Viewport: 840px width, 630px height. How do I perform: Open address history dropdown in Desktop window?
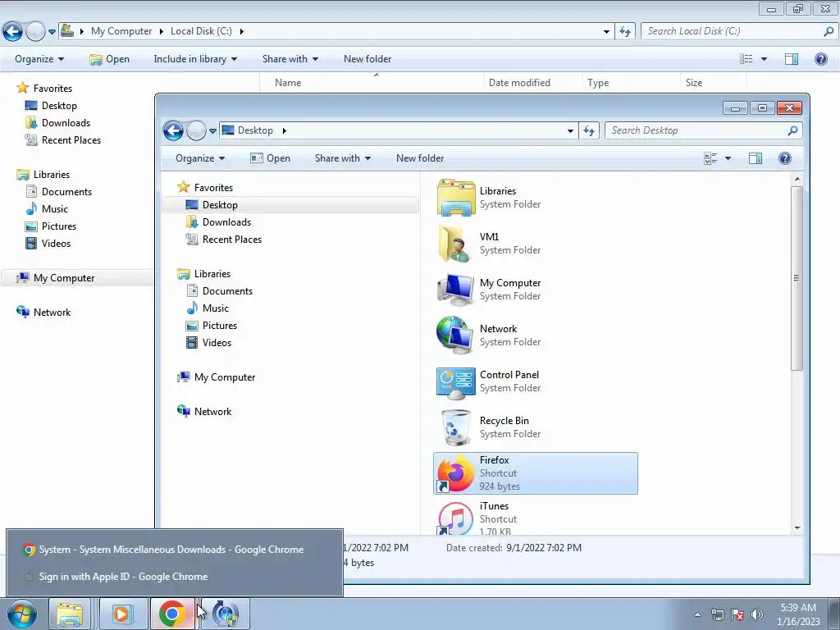coord(571,130)
